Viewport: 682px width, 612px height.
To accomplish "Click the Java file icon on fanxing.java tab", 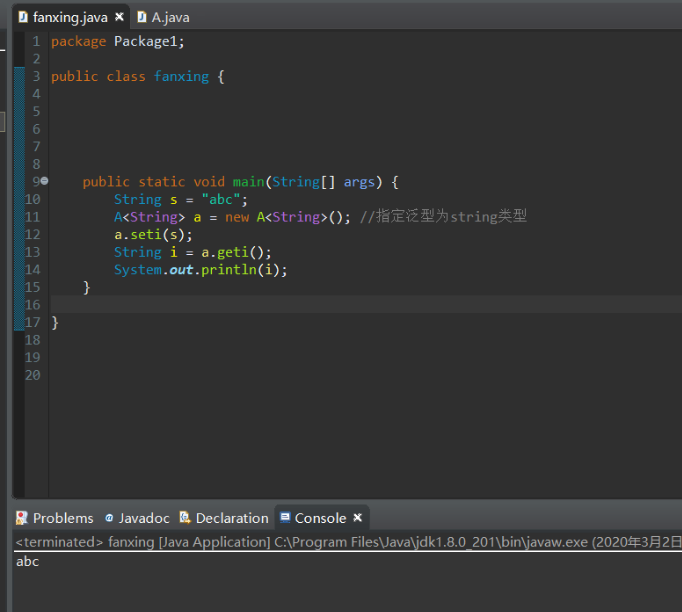I will tap(23, 17).
